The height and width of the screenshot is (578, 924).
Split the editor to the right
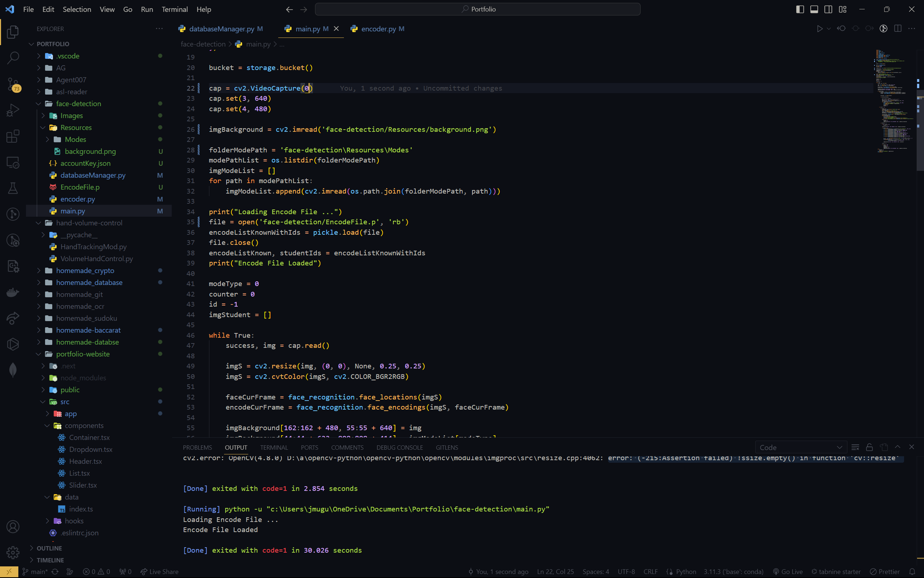point(898,29)
